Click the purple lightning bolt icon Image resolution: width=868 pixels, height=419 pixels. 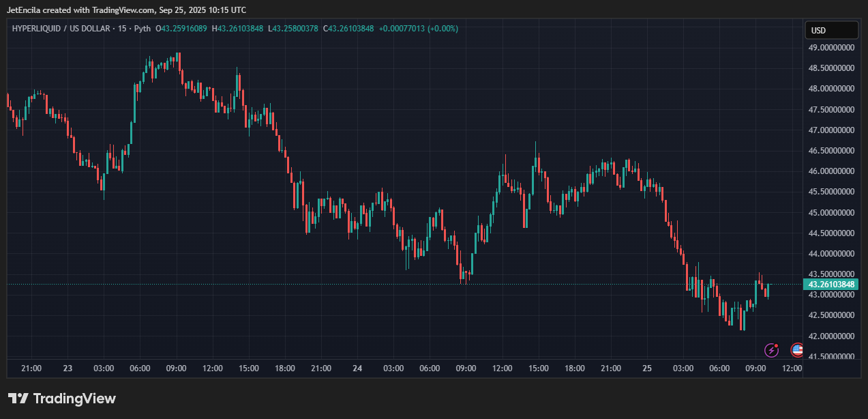tap(772, 350)
